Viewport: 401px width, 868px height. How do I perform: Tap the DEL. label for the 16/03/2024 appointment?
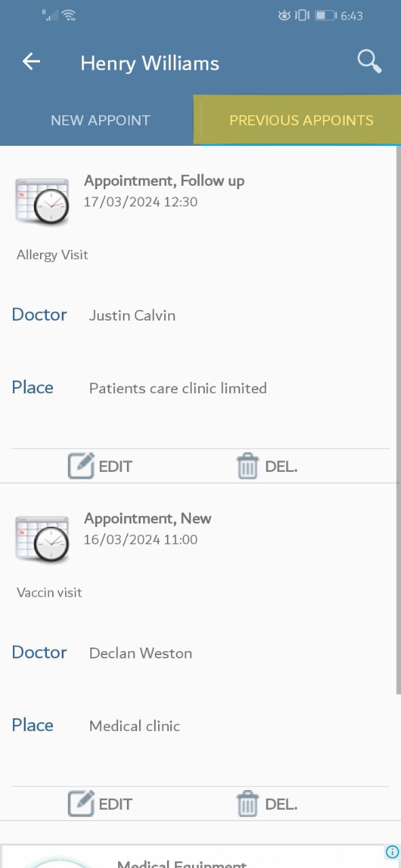pos(282,804)
